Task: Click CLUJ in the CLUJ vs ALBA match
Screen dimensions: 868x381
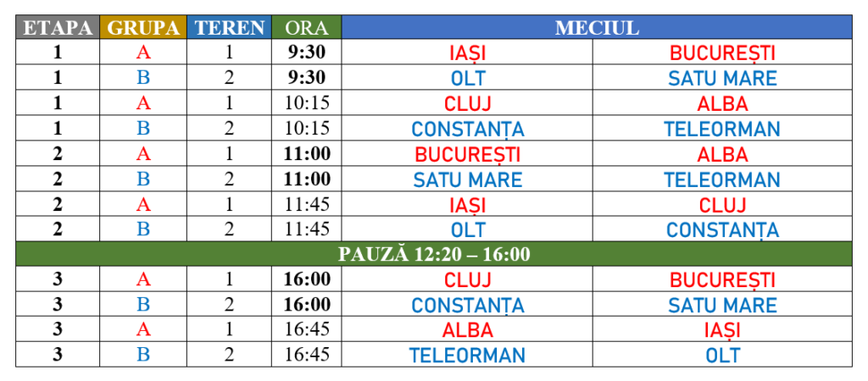Action: point(468,104)
